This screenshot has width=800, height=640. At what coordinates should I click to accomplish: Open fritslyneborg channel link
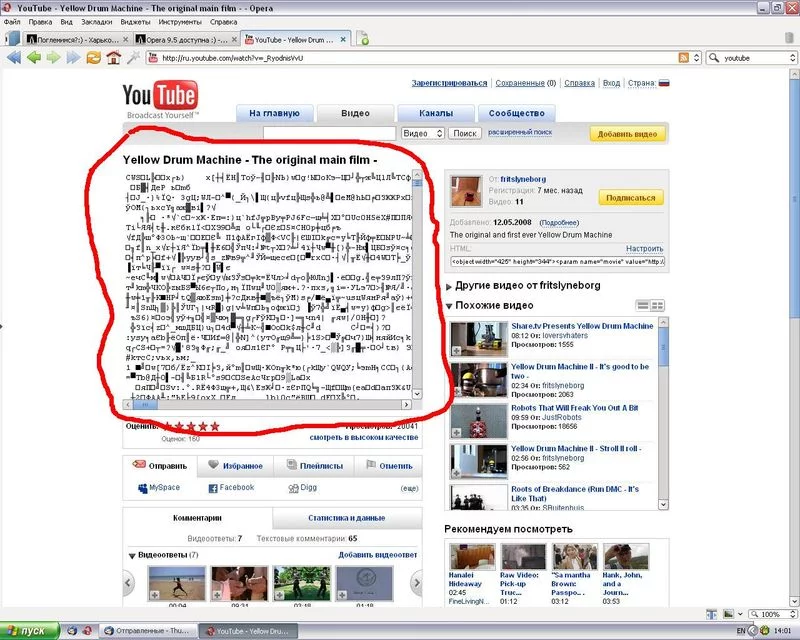click(523, 179)
